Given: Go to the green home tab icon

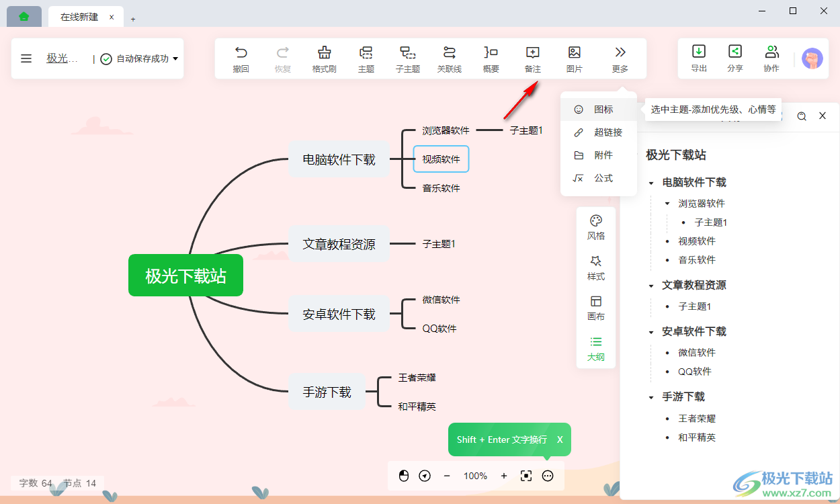Looking at the screenshot, I should pos(24,17).
